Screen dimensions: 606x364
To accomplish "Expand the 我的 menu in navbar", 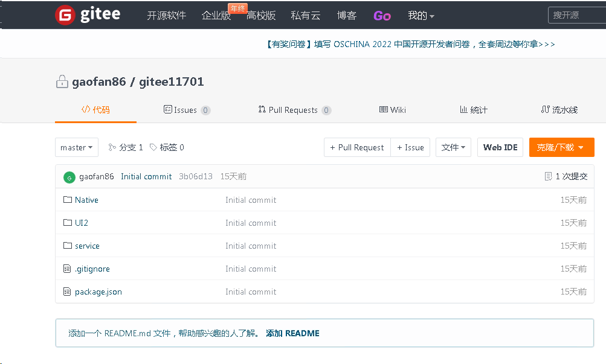I will [421, 16].
